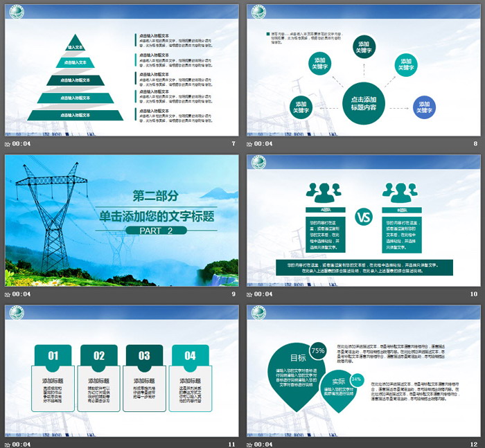Click the star icon beneath slide 11
Image resolution: width=485 pixels, height=448 pixels.
(8, 444)
